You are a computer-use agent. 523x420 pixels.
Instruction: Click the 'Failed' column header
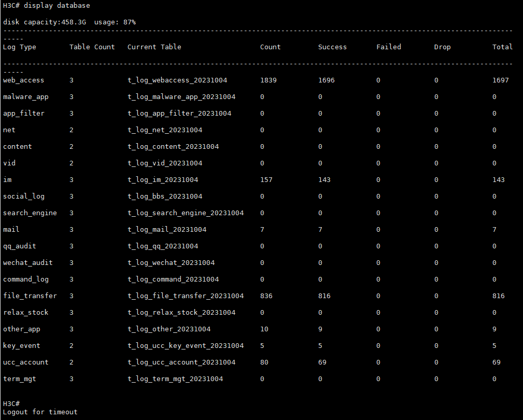389,47
